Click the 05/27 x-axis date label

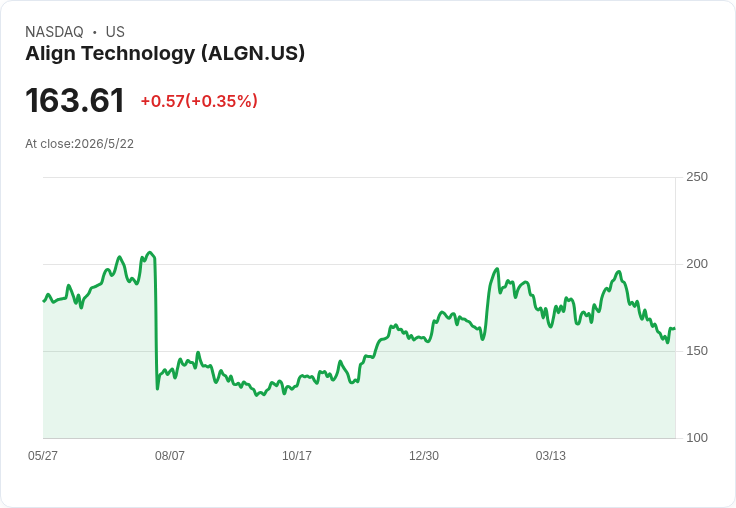43,455
